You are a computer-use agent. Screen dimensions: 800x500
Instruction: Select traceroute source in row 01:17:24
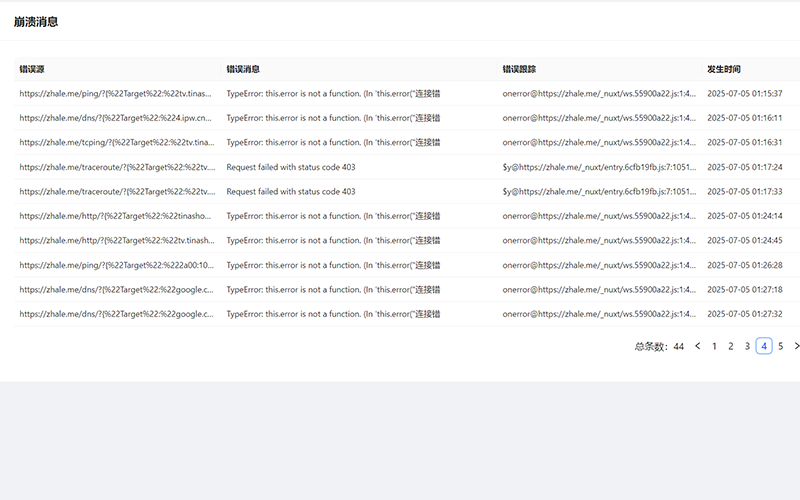coord(117,167)
